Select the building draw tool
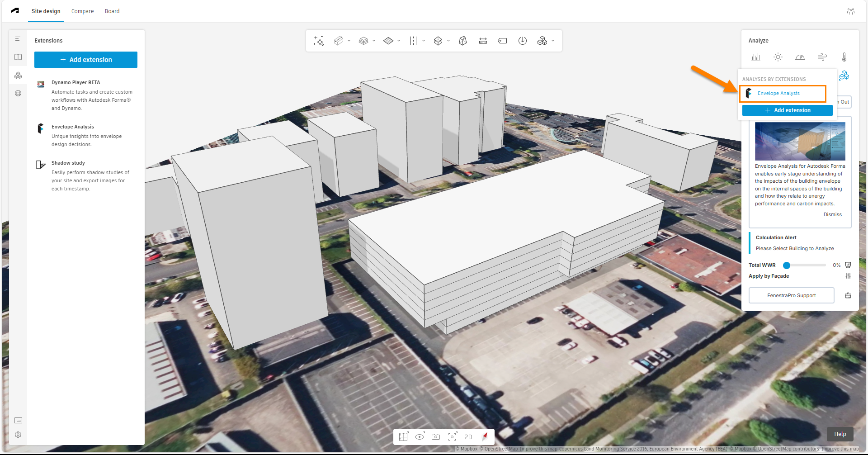 [338, 41]
